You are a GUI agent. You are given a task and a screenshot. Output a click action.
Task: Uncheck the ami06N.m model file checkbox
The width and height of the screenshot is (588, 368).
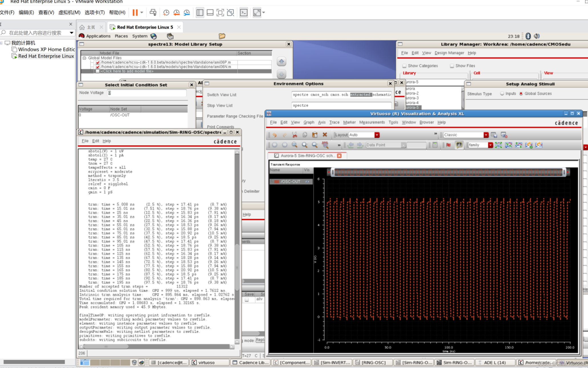98,67
